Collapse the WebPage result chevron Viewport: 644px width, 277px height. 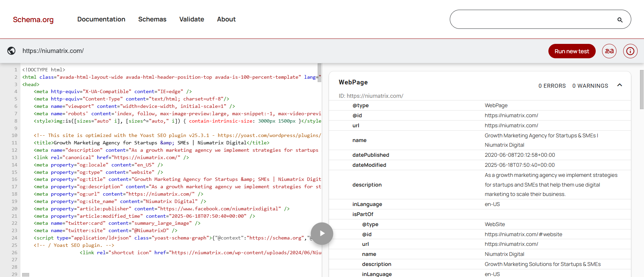tap(620, 85)
